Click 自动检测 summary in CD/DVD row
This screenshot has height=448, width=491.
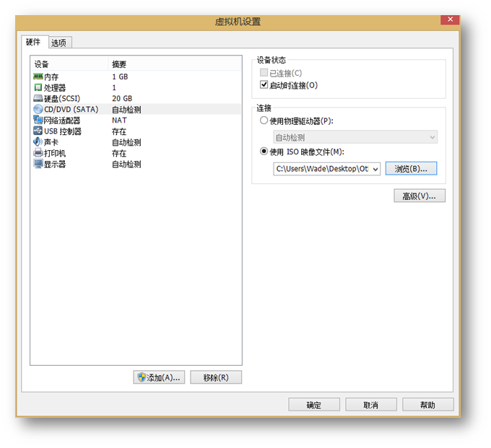[x=126, y=110]
